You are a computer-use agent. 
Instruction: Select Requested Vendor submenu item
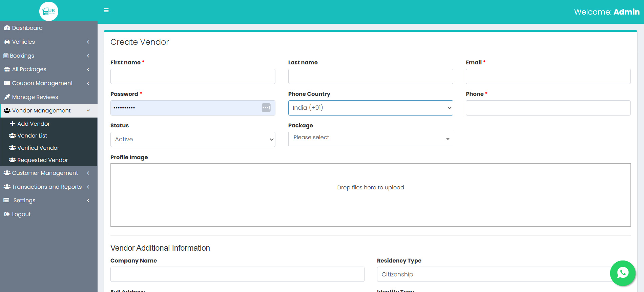click(x=49, y=160)
